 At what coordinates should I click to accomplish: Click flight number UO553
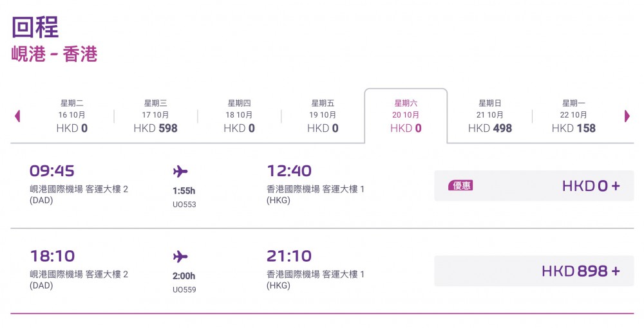[184, 205]
